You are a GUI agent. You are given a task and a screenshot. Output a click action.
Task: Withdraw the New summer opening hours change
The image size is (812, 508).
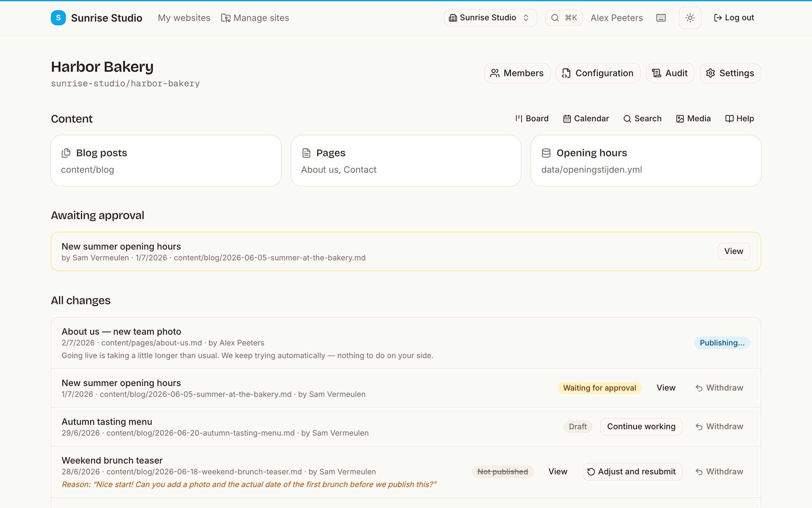719,388
